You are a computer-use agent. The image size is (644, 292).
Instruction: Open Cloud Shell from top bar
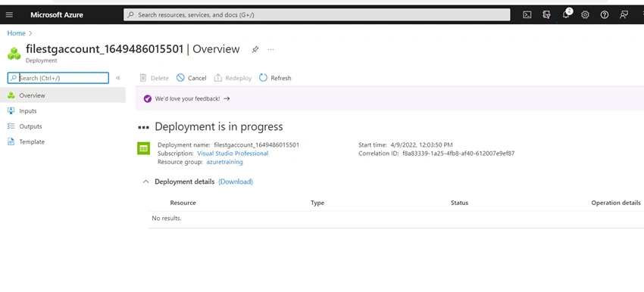527,15
